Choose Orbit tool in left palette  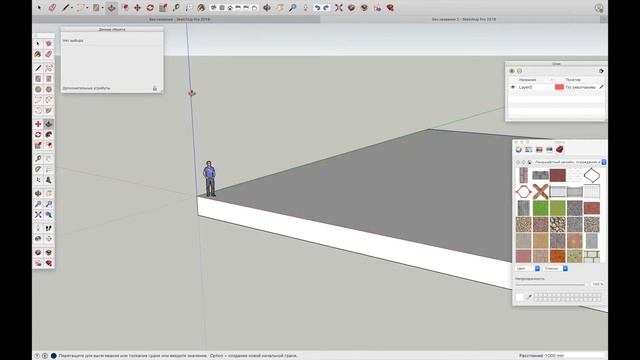tap(38, 193)
